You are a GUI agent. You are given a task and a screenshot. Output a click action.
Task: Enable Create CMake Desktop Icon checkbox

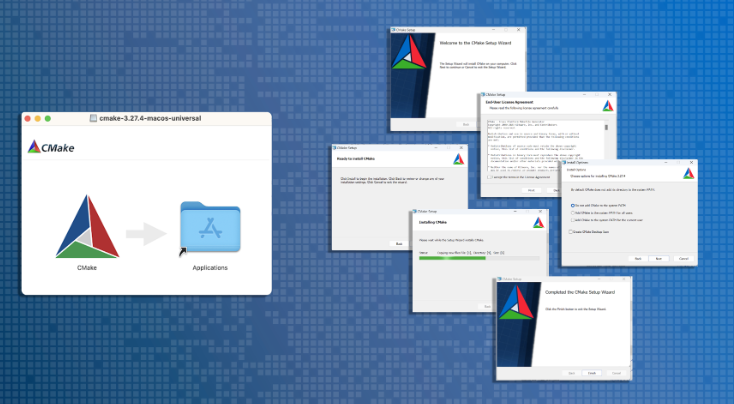click(x=571, y=232)
